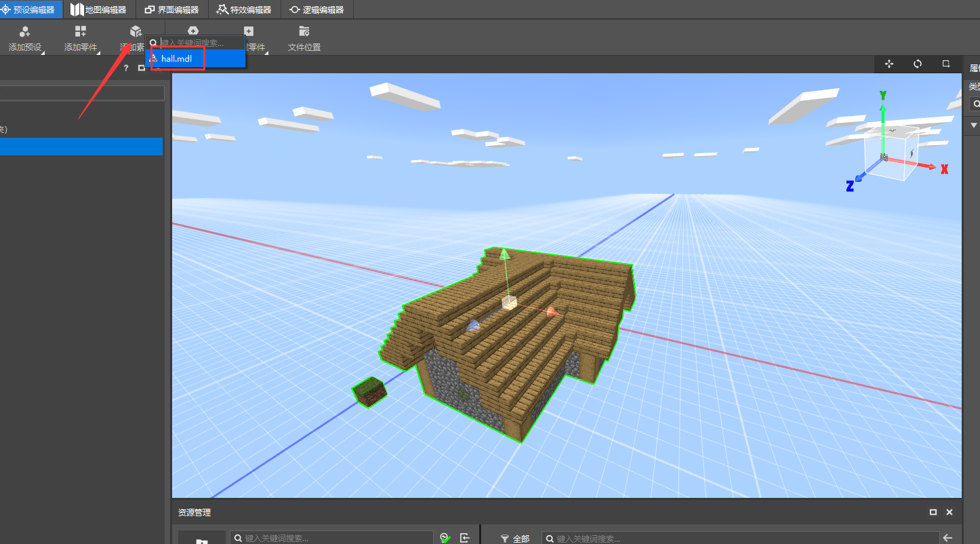Click the help question mark icon
This screenshot has height=544, width=980.
pos(126,68)
